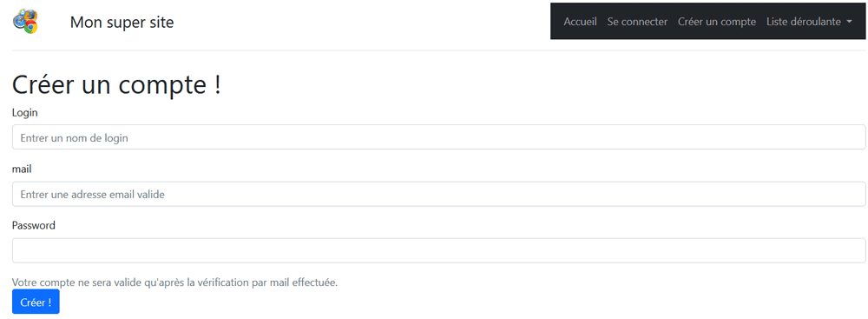Viewport: 868px width, 319px height.
Task: Click the Chrome emblem in site logo
Action: (x=31, y=27)
